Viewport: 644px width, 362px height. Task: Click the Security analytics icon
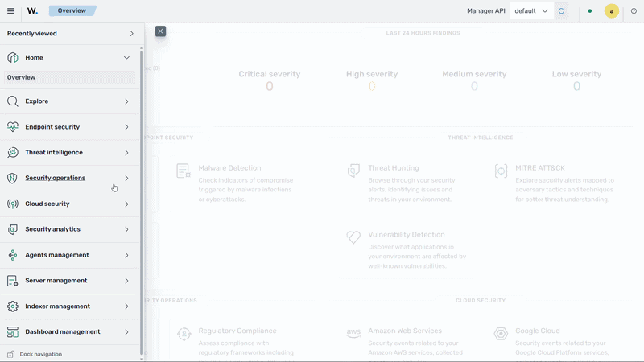click(13, 229)
